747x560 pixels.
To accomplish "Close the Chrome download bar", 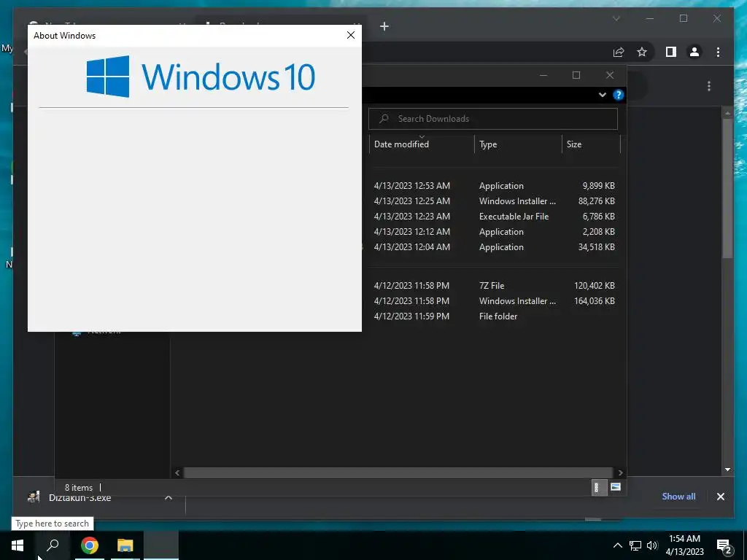I will tap(720, 497).
